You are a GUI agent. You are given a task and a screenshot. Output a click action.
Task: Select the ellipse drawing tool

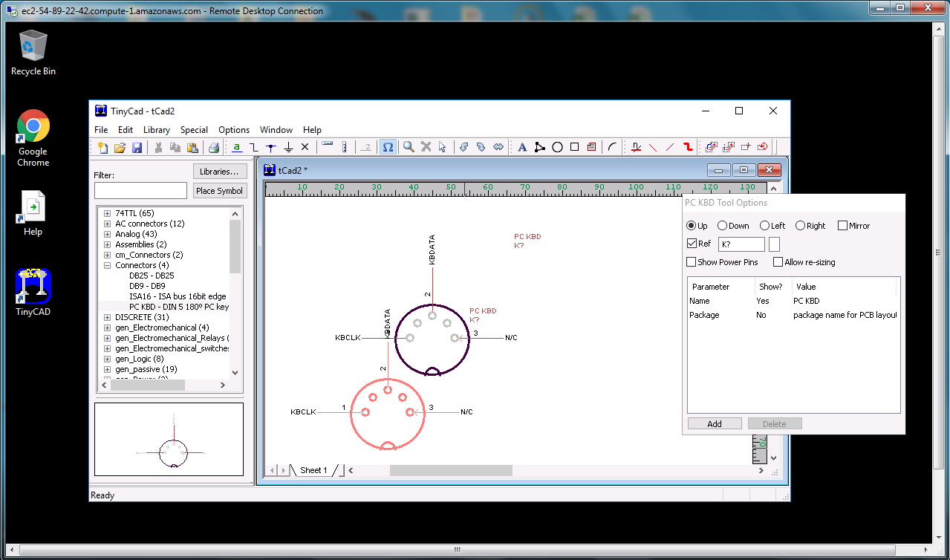557,148
